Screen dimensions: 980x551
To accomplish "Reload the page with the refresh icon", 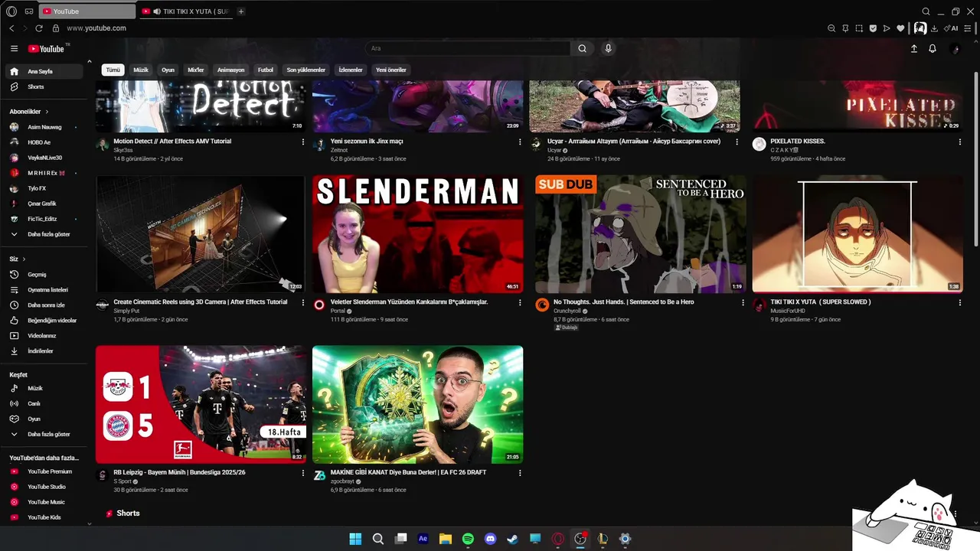I will coord(39,28).
